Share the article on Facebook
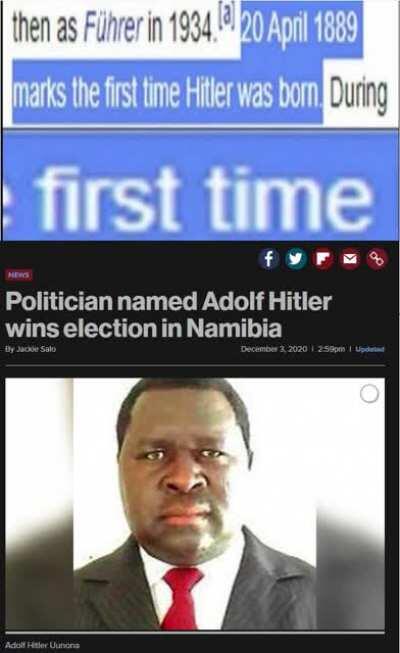Screen dimensions: 400x653 [269, 259]
